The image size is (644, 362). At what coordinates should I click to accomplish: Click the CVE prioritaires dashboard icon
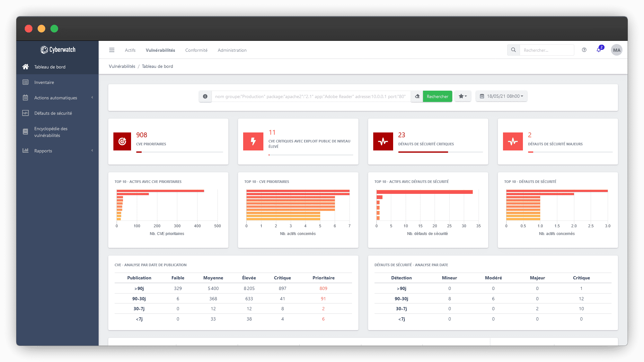pos(122,141)
